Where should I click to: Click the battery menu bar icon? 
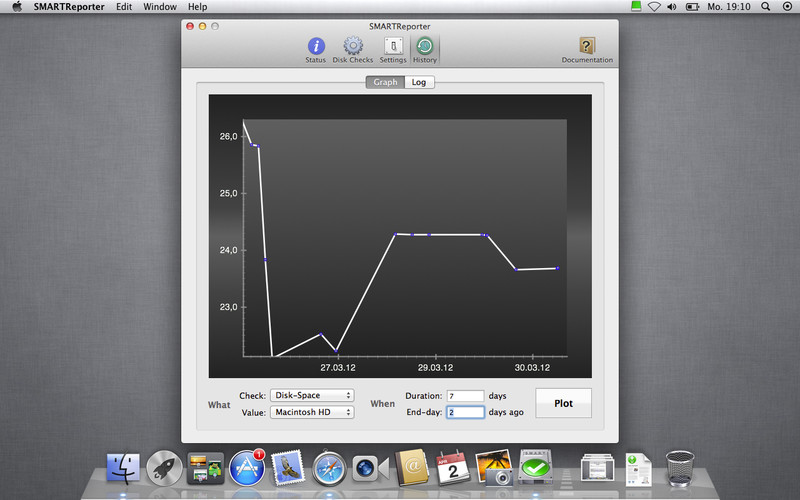pyautogui.click(x=692, y=7)
